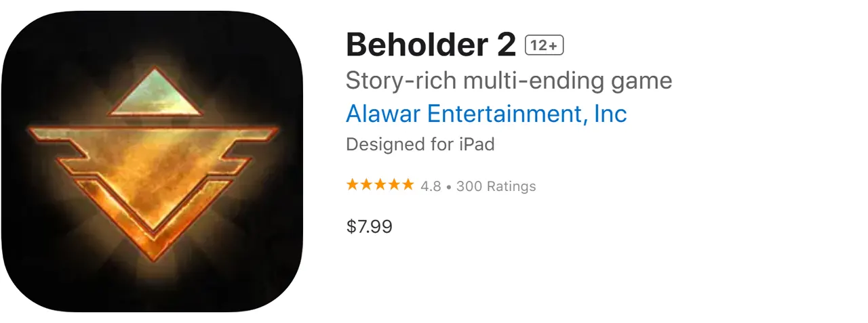
Task: Click the dot separator beside the 4.8 score
Action: (449, 186)
